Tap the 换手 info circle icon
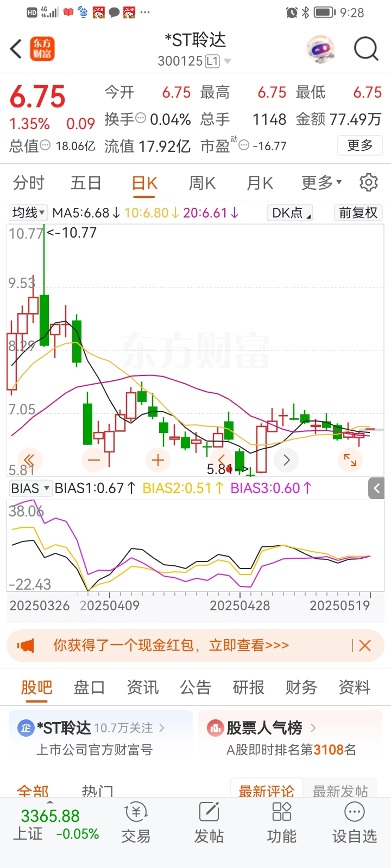The height and width of the screenshot is (868, 391). [141, 118]
